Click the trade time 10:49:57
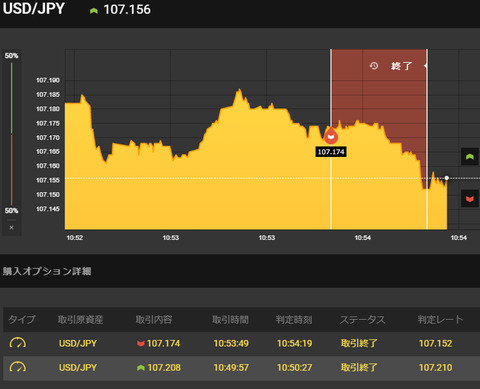480x389 pixels. [x=231, y=368]
